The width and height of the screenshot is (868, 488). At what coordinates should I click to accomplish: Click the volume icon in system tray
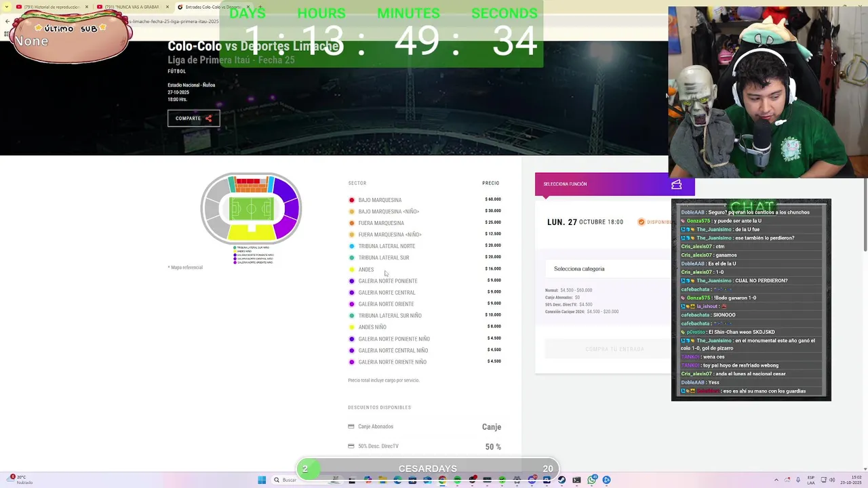[832, 480]
